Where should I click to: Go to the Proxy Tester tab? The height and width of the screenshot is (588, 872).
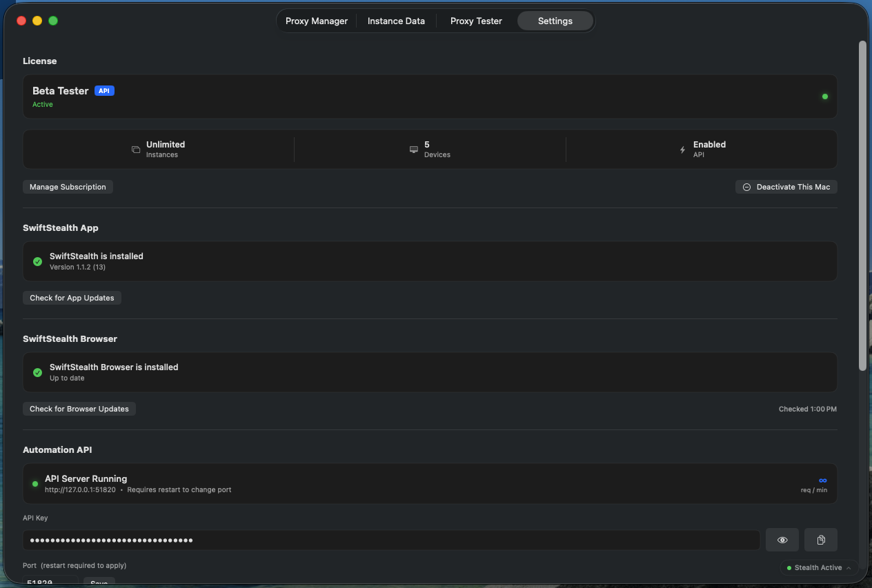[x=476, y=21]
